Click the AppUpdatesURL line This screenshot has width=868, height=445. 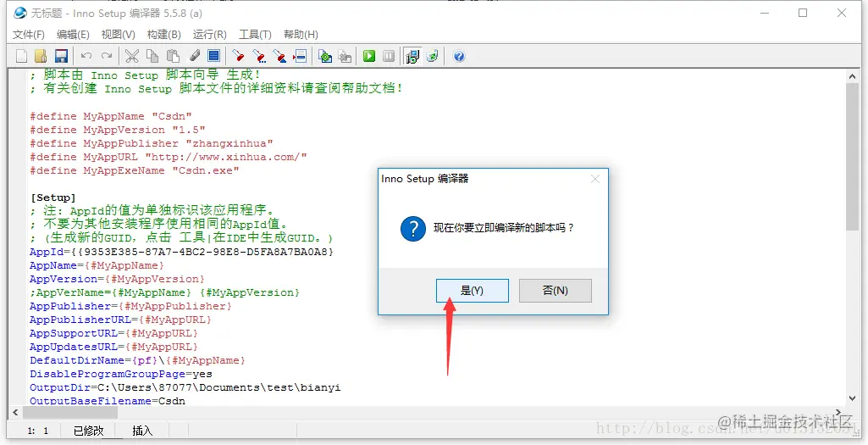[114, 347]
